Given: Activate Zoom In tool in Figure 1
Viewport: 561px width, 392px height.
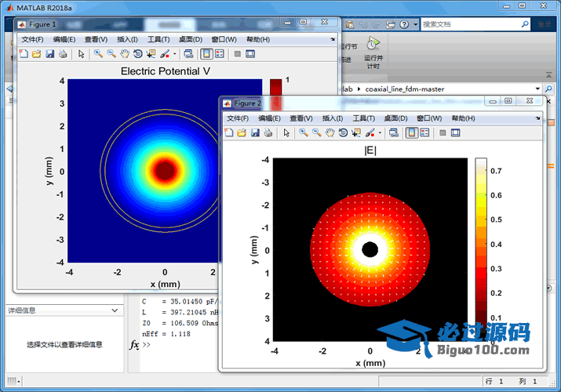Looking at the screenshot, I should pyautogui.click(x=98, y=54).
